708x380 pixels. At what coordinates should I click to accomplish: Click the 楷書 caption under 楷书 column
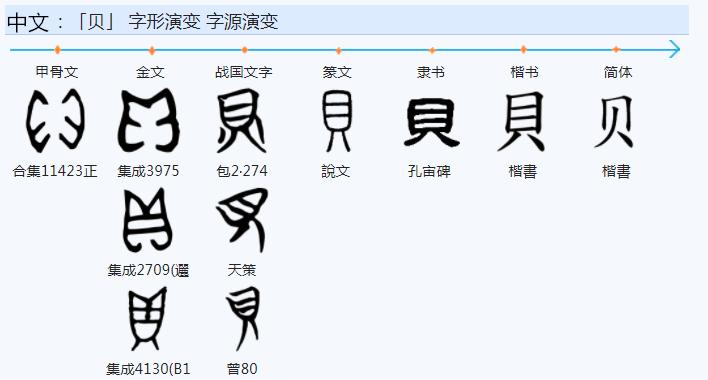click(x=523, y=171)
